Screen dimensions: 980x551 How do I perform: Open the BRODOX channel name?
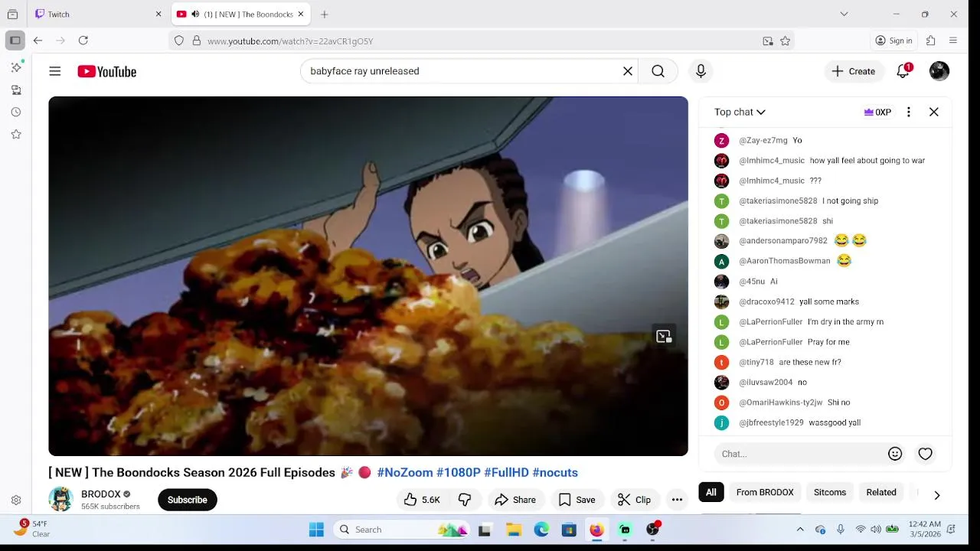click(x=101, y=494)
